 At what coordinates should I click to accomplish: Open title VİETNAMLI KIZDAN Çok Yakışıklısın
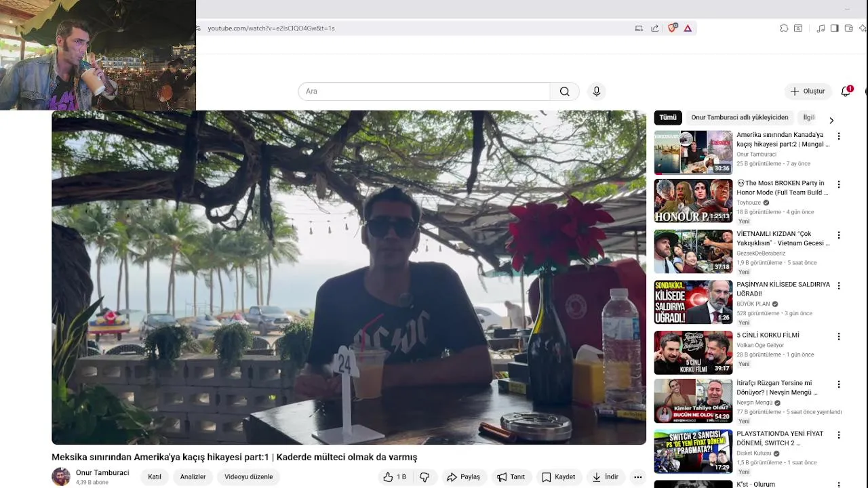(x=783, y=239)
